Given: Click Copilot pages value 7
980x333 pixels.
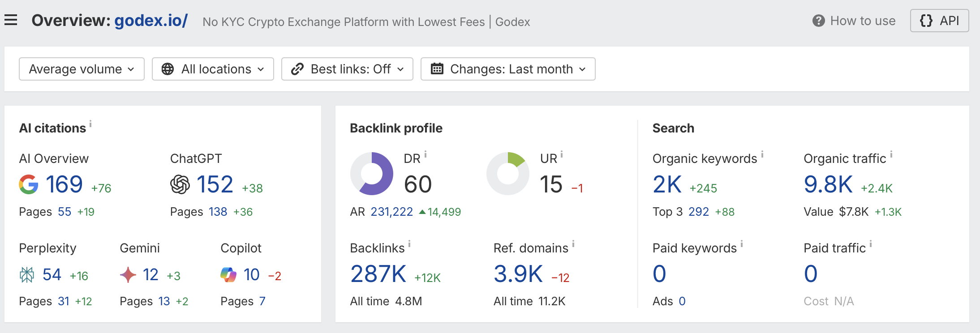Looking at the screenshot, I should [x=262, y=301].
